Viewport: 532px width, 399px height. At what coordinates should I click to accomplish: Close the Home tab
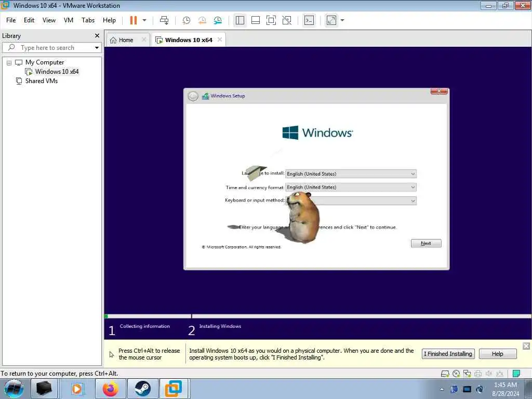(144, 39)
